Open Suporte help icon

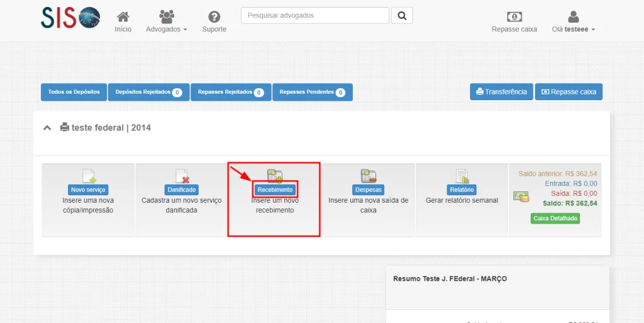tap(214, 17)
